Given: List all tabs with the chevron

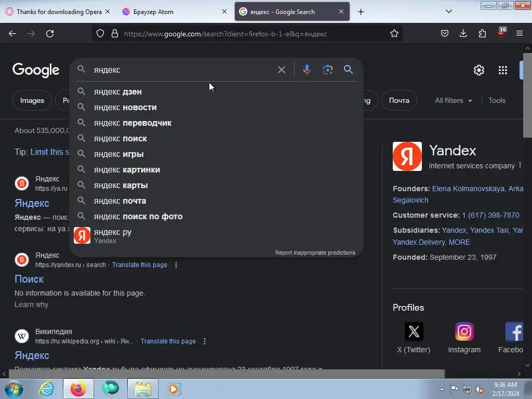Looking at the screenshot, I should pyautogui.click(x=448, y=11).
